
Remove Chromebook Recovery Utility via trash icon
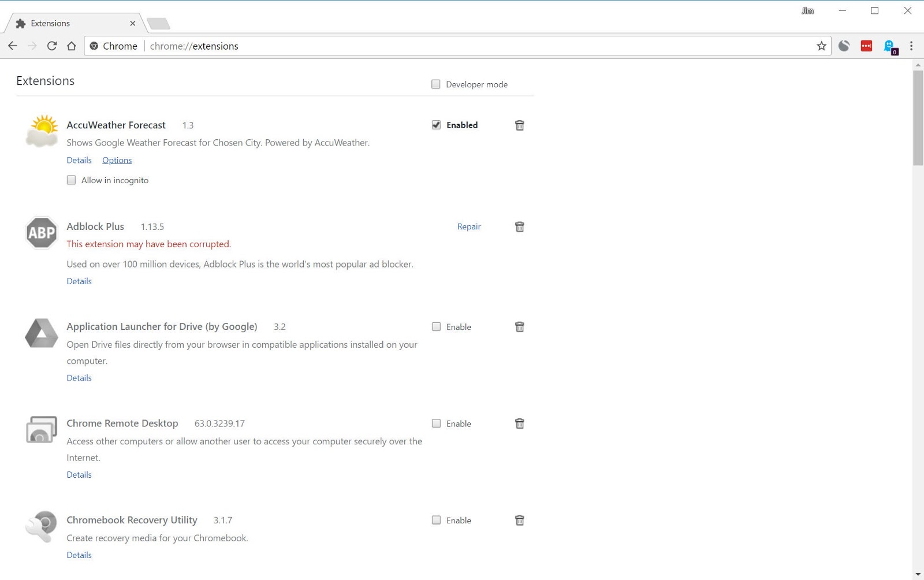click(520, 520)
